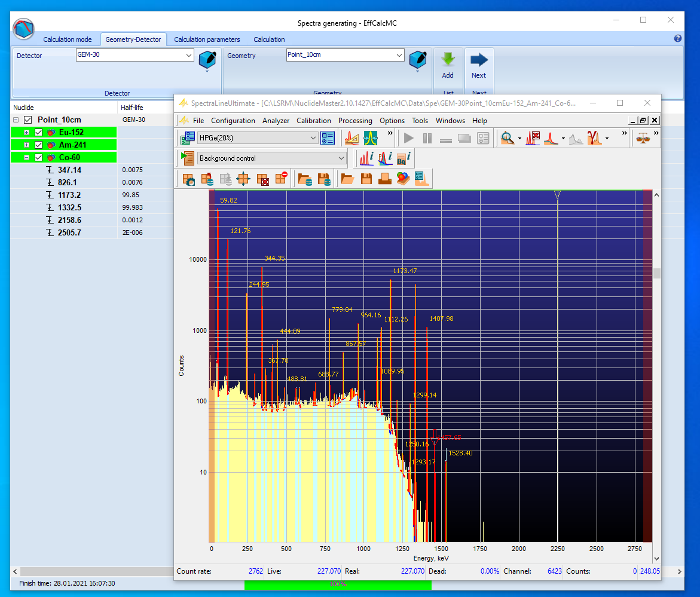Open the Geometry Point_10cm dropdown
Image resolution: width=700 pixels, height=597 pixels.
[x=399, y=55]
